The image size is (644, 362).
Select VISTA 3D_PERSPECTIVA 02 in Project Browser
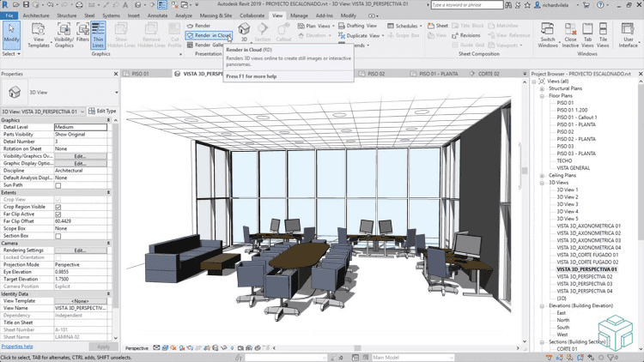pos(584,277)
